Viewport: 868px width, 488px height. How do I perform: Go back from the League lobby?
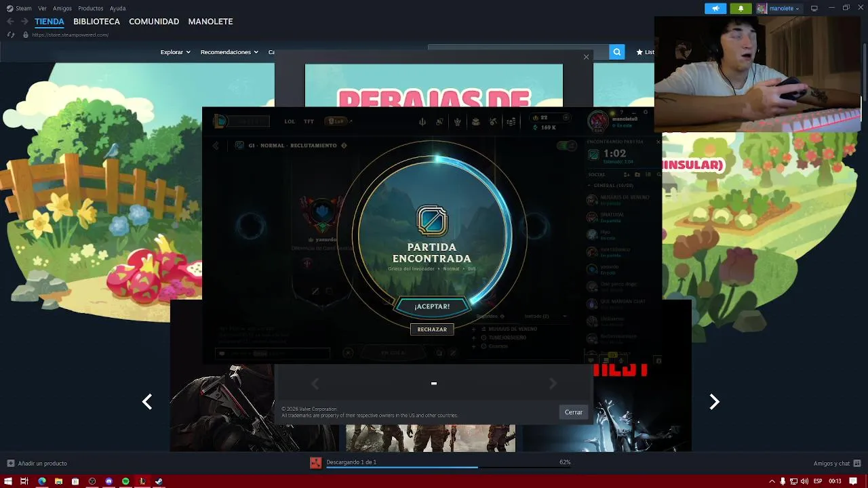pos(216,146)
